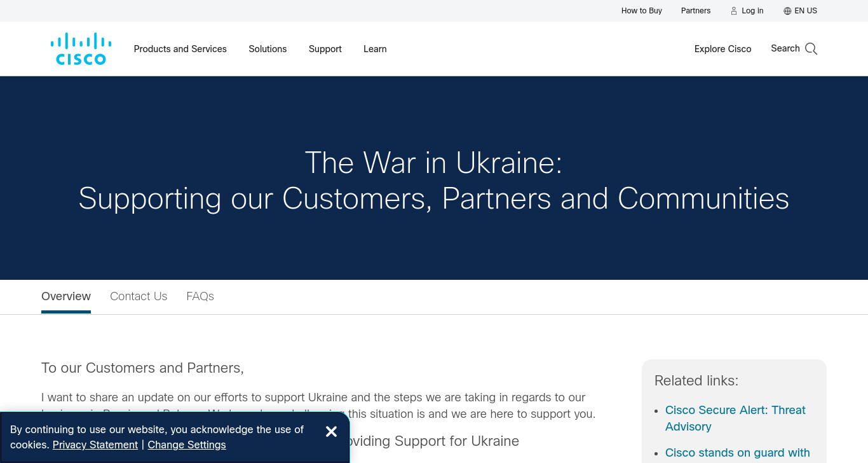Open the Support menu
The image size is (868, 463).
[325, 49]
